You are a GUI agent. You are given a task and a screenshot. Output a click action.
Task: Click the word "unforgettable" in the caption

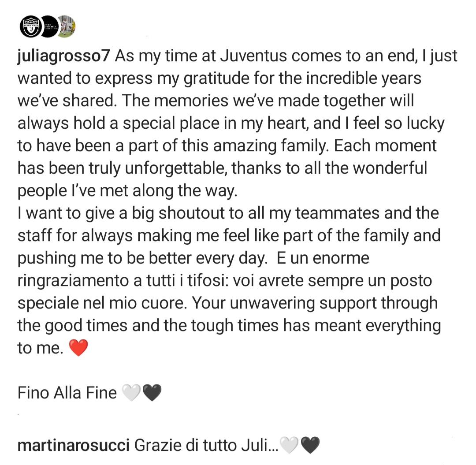click(x=176, y=168)
